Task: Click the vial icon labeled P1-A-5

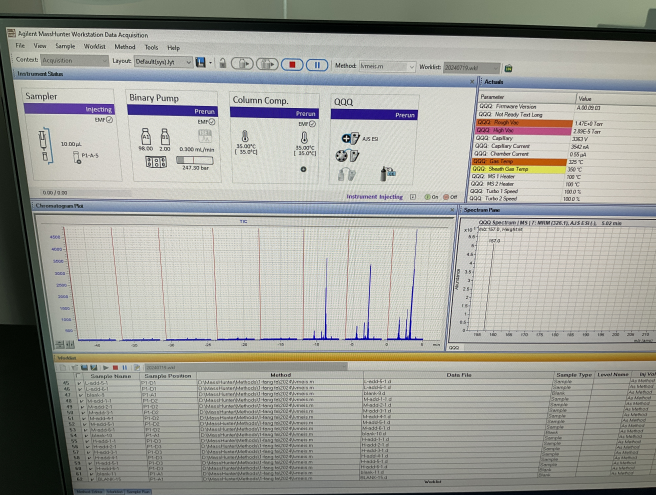Action: pos(77,157)
